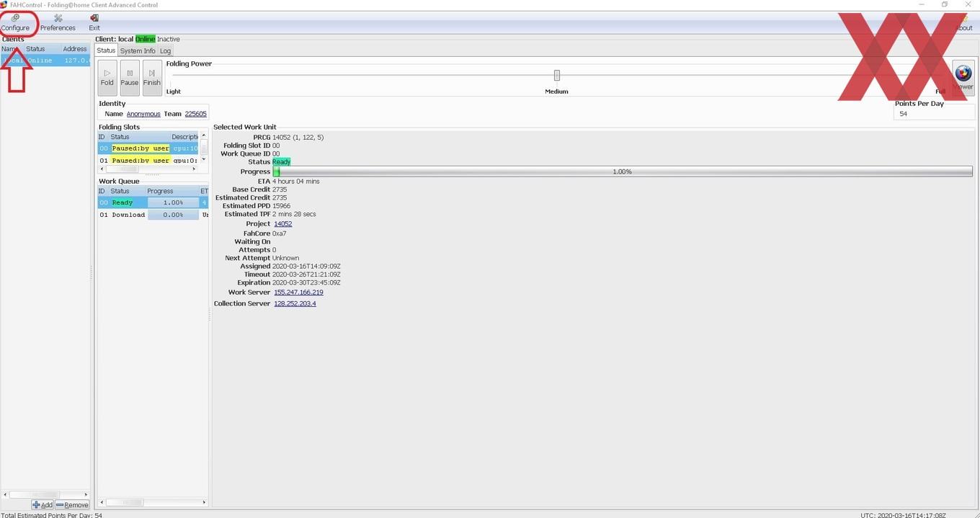Screen dimensions: 980x518
Task: Select the local client row
Action: tap(45, 61)
